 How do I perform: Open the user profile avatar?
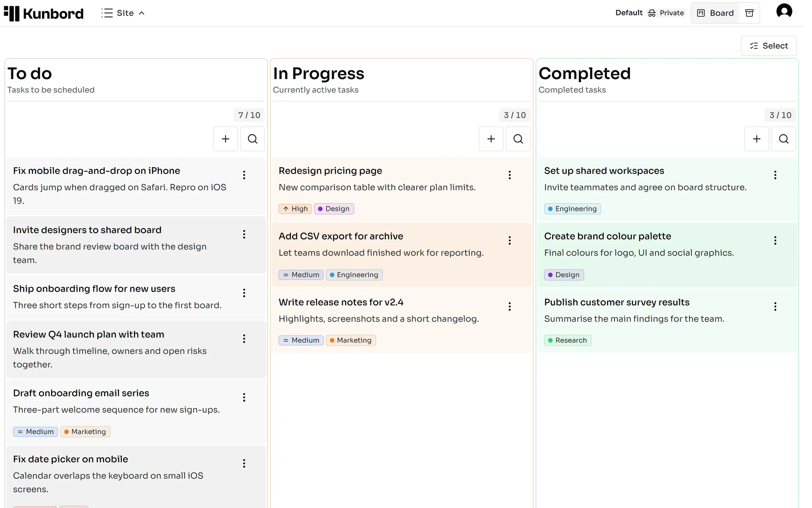point(784,12)
